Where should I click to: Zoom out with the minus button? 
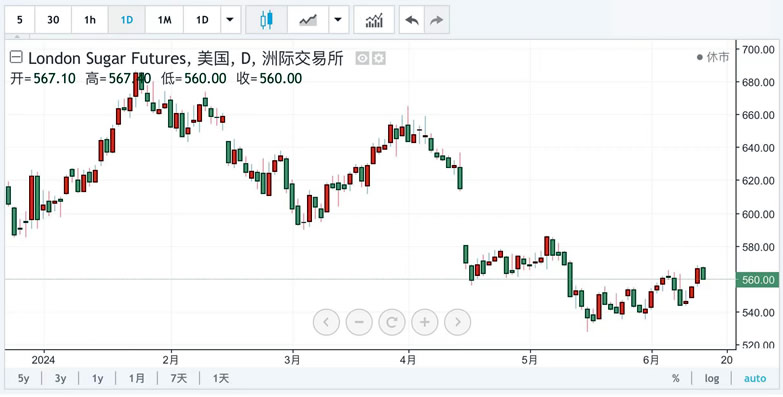pyautogui.click(x=359, y=322)
